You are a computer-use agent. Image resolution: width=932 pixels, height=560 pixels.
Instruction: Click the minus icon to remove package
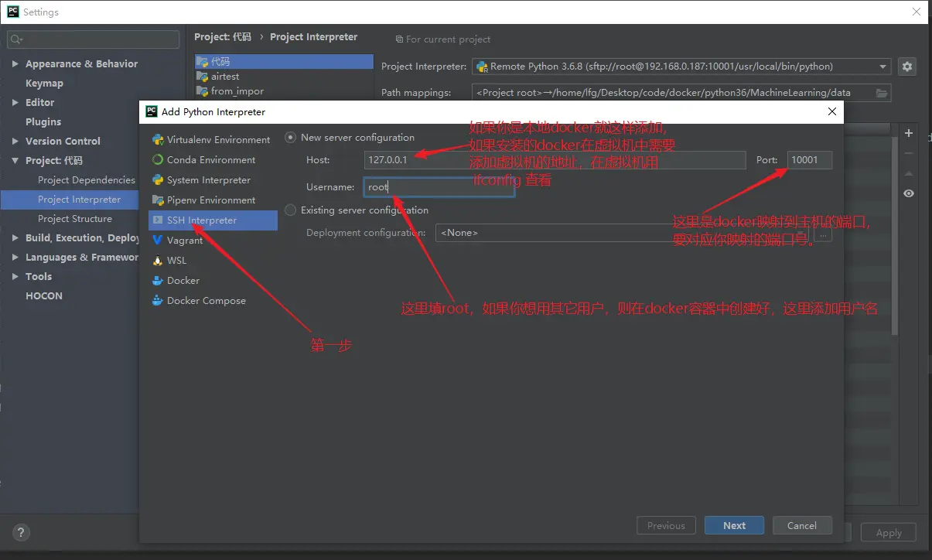(909, 153)
